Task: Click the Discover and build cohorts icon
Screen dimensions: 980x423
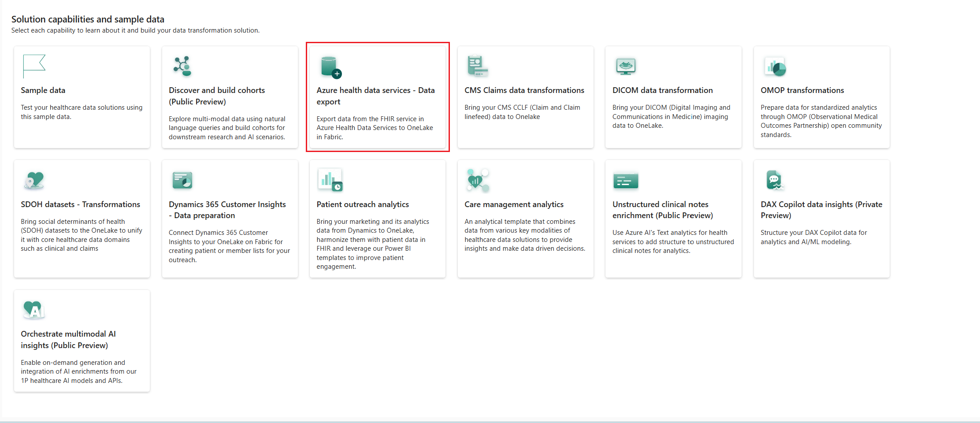Action: pos(182,67)
